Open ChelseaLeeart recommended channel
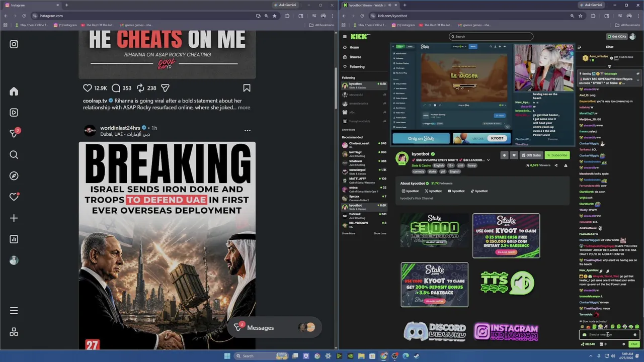Viewport: 644px width, 362px height. click(364, 144)
